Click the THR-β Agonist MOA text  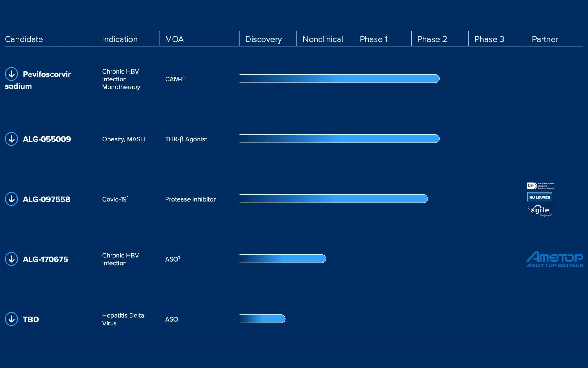[x=186, y=139]
